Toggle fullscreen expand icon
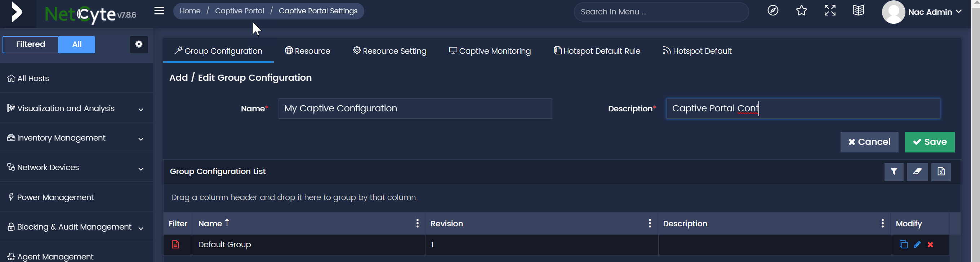Viewport: 980px width, 262px height. [830, 11]
